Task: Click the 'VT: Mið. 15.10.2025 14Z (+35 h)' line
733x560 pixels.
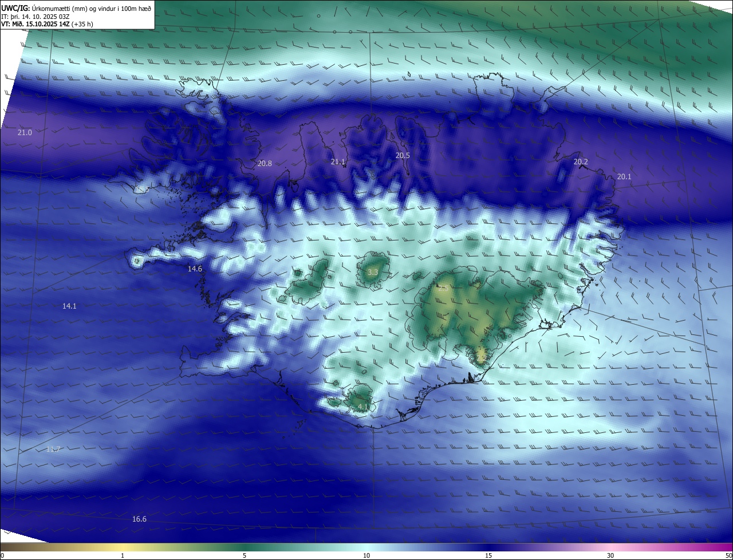Action: pyautogui.click(x=47, y=24)
